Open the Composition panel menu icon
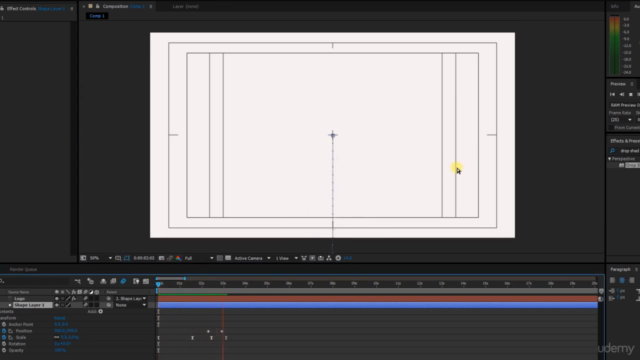 [151, 7]
